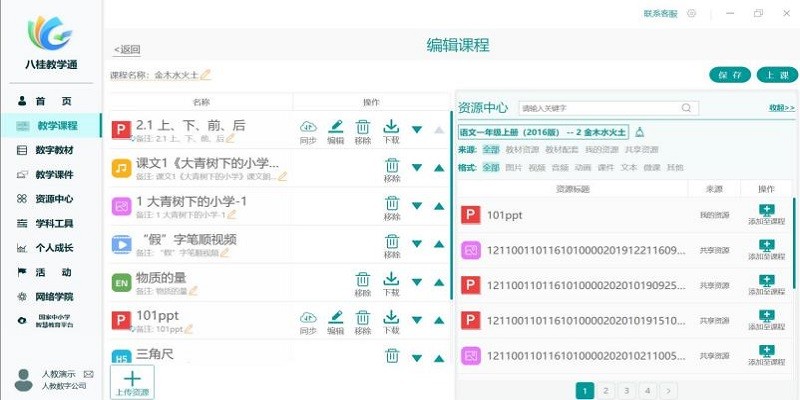
Task: Click the search magnifier in resource center
Action: [686, 108]
